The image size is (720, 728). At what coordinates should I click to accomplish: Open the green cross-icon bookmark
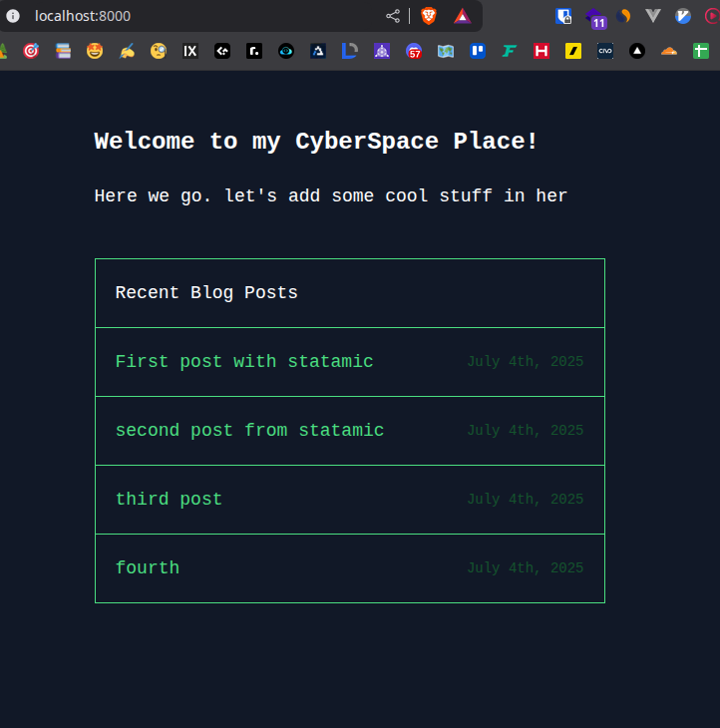click(x=701, y=51)
